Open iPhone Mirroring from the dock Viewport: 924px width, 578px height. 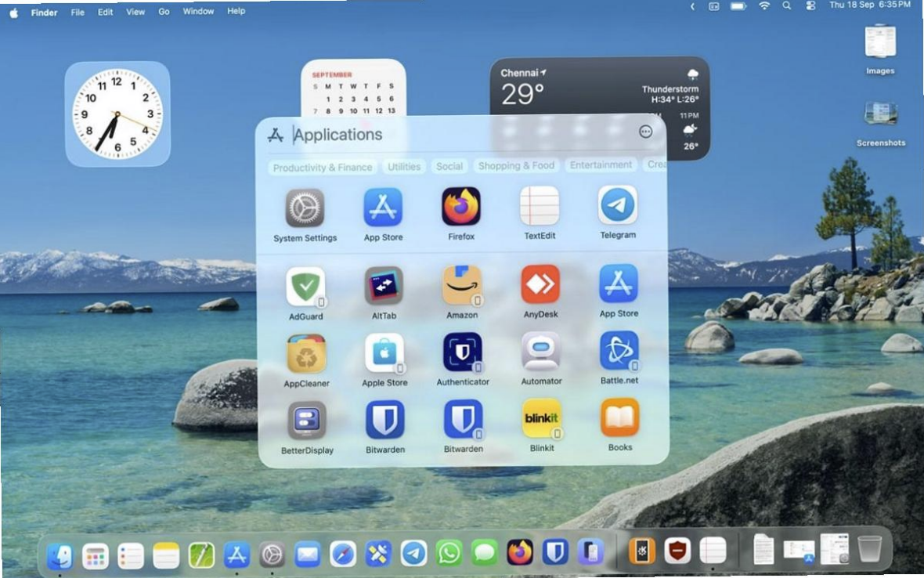[x=591, y=553]
